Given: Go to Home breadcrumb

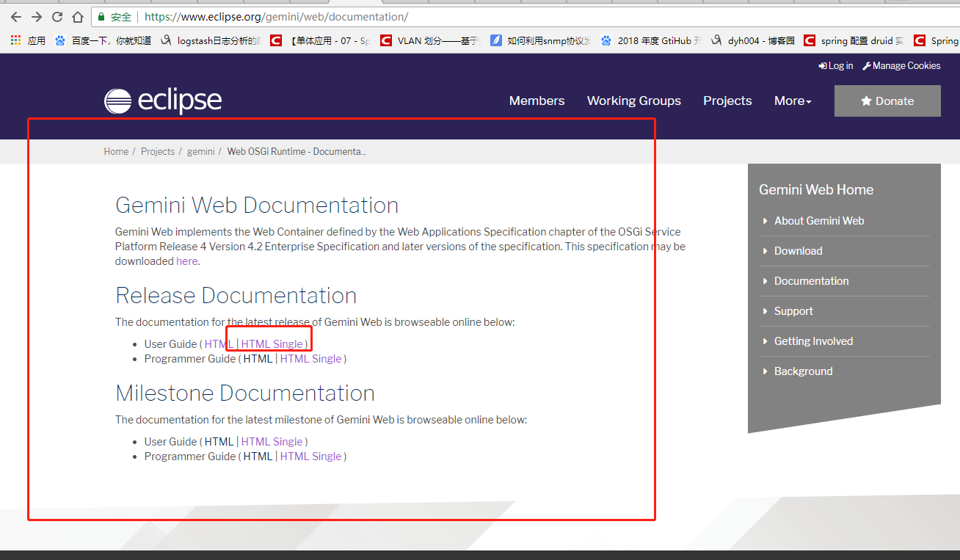Looking at the screenshot, I should pyautogui.click(x=116, y=151).
